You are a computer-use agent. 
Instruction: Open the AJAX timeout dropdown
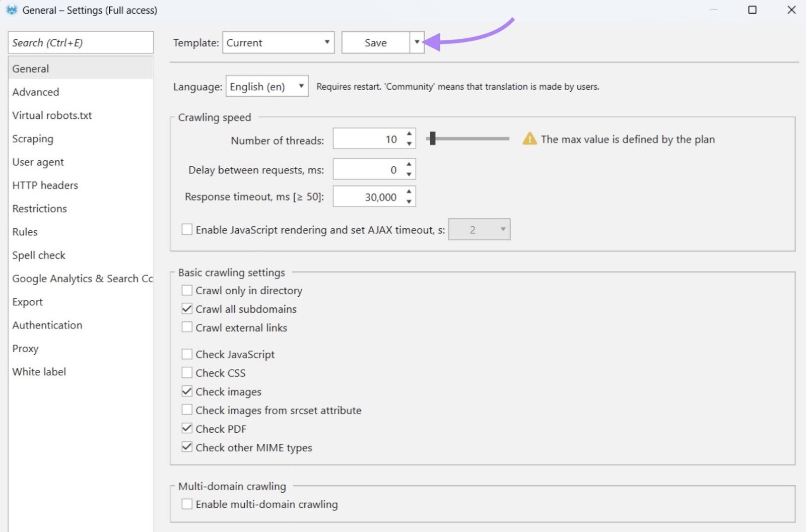(502, 229)
